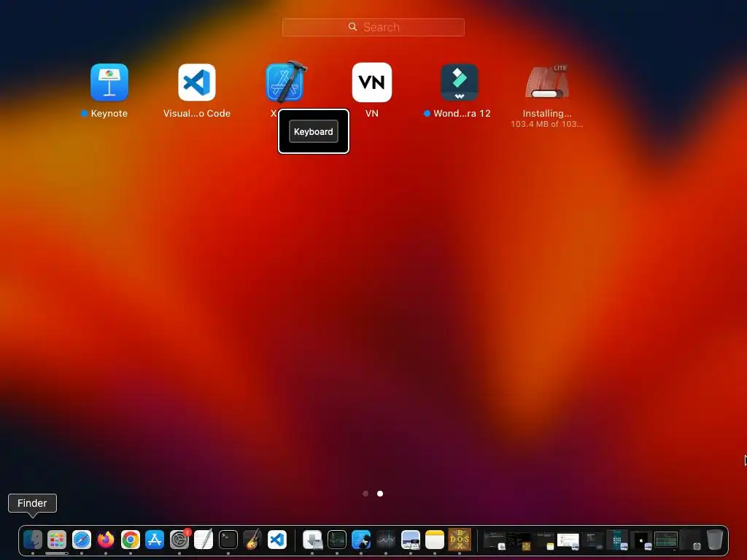The height and width of the screenshot is (560, 747).
Task: Restore the minimized Notes-badged window thumbnail
Action: (x=544, y=541)
